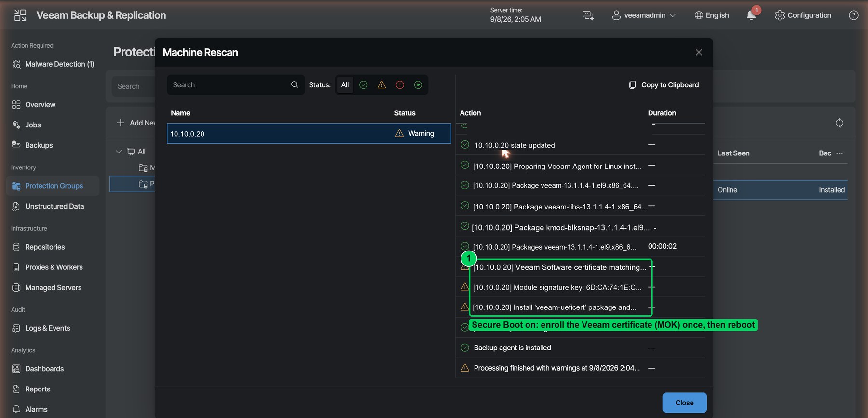The image size is (868, 418).
Task: Sort by the Name column header
Action: coord(180,113)
